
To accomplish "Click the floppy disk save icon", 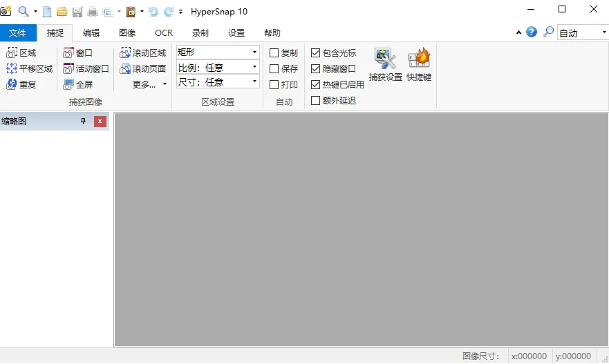I will [77, 12].
